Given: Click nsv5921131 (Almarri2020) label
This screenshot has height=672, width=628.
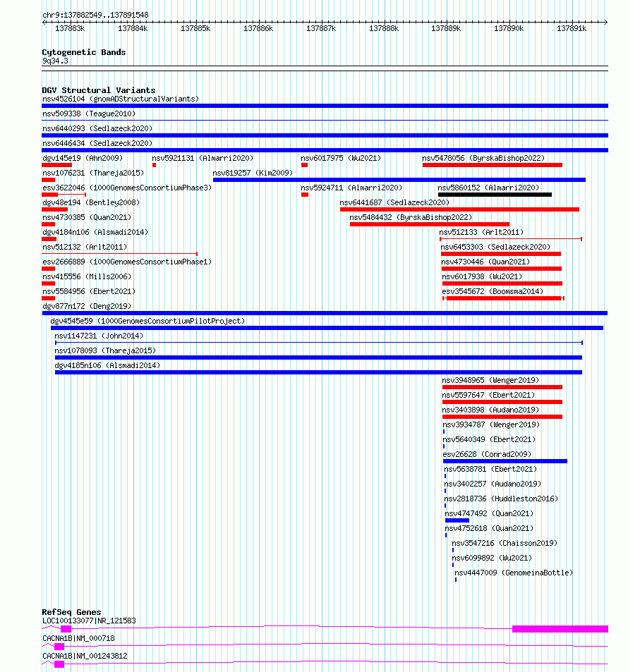Looking at the screenshot, I should click(x=203, y=158).
